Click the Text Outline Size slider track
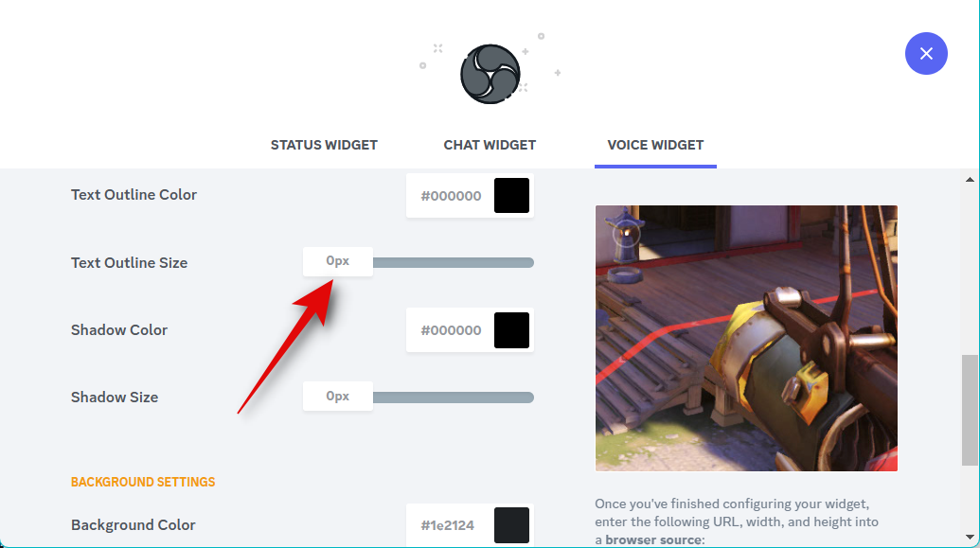The width and height of the screenshot is (980, 548). click(x=454, y=262)
